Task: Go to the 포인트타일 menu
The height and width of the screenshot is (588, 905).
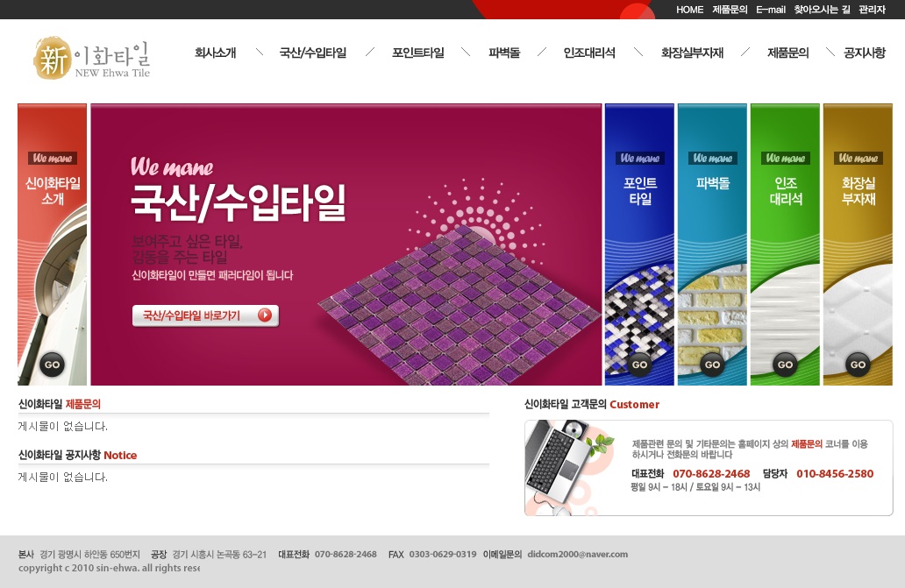Action: click(x=418, y=53)
